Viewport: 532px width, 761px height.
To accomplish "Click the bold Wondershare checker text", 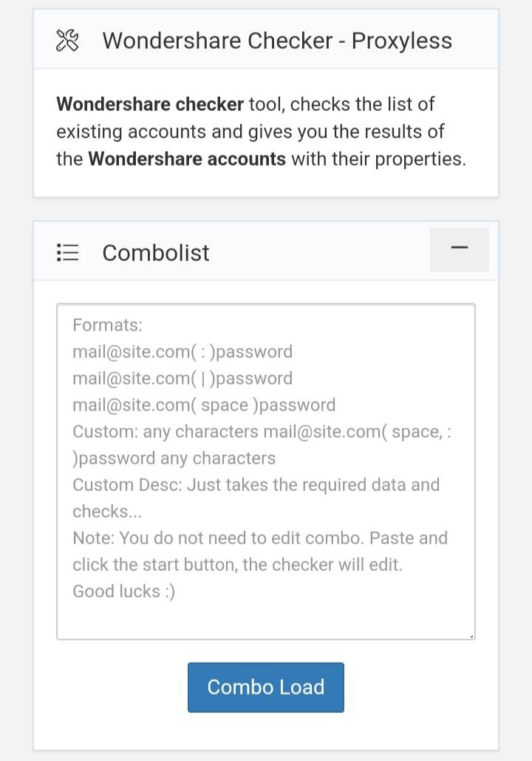I will pos(149,104).
